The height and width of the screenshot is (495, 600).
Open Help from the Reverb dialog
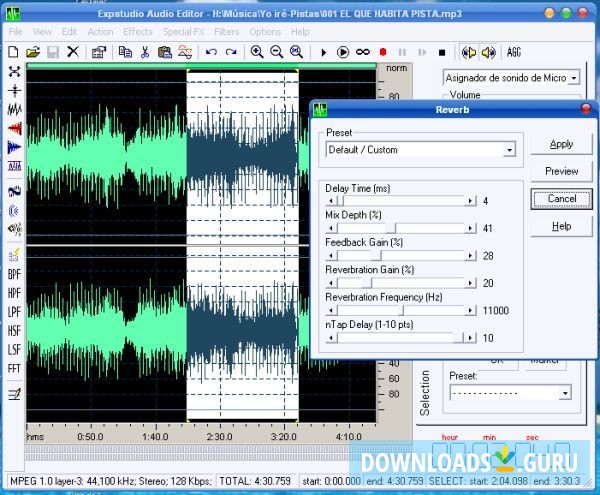pos(561,226)
